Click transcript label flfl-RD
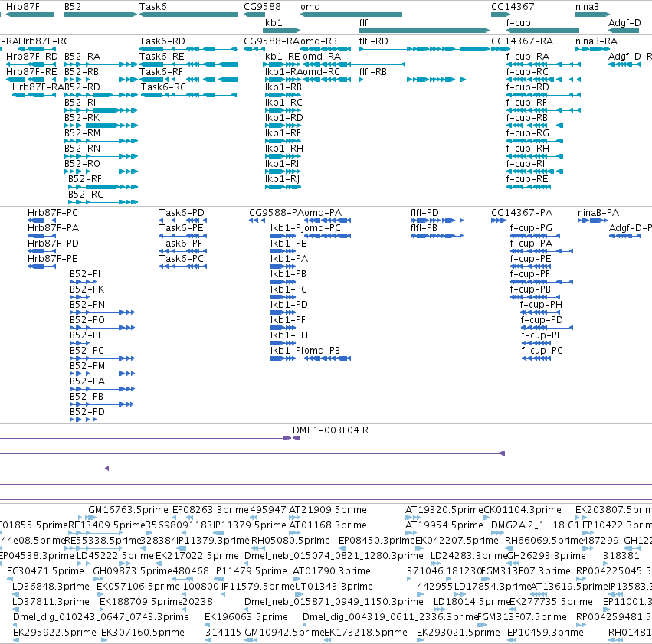The width and height of the screenshot is (652, 644). tap(374, 41)
